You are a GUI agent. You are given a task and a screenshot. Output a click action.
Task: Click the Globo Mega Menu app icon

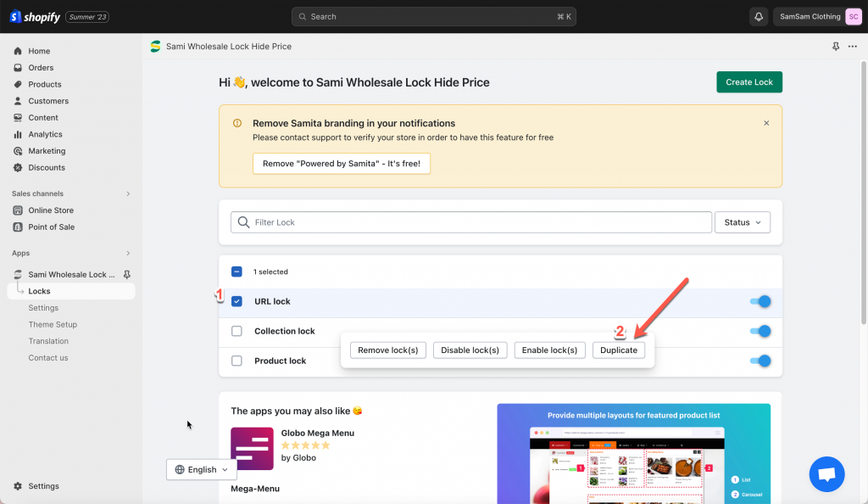point(252,449)
